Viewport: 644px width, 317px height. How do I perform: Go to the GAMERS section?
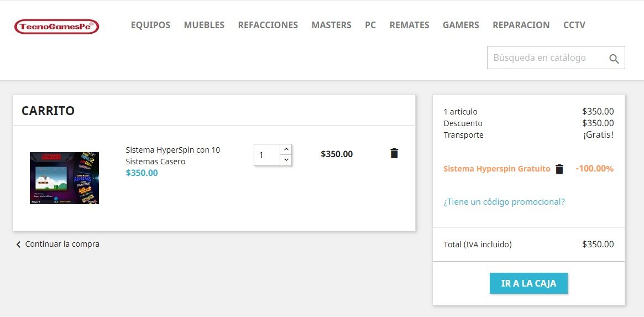point(461,25)
